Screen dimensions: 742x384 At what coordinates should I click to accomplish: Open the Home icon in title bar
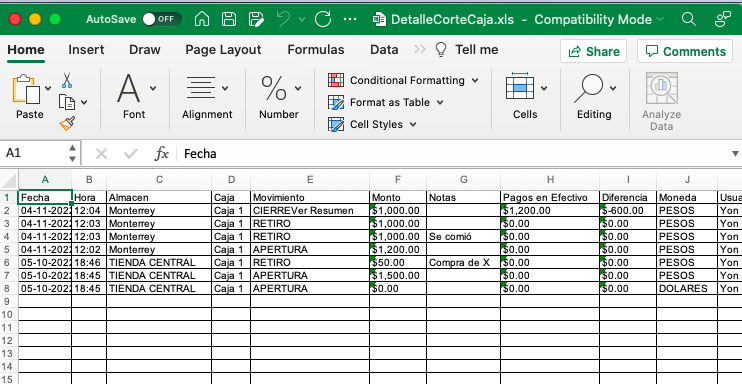[202, 19]
